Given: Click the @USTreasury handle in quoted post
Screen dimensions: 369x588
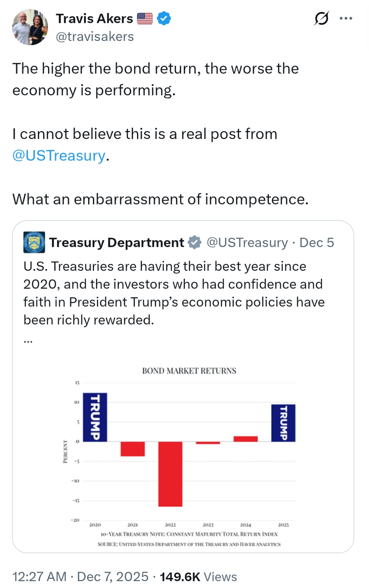Looking at the screenshot, I should point(247,242).
